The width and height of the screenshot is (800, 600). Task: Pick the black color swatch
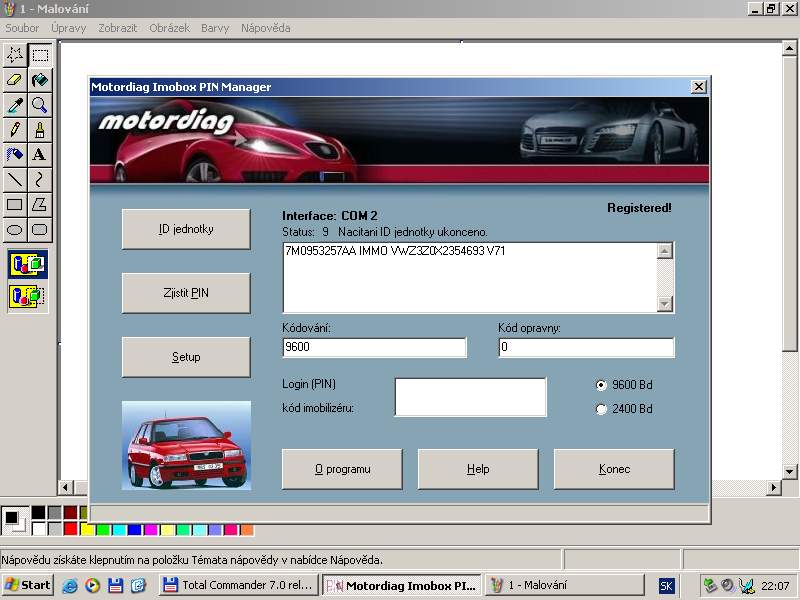click(x=38, y=512)
